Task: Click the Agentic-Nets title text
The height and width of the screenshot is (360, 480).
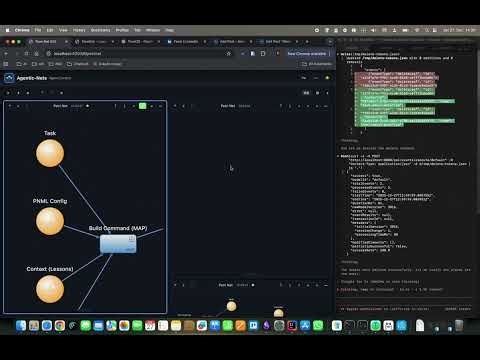Action: point(32,78)
